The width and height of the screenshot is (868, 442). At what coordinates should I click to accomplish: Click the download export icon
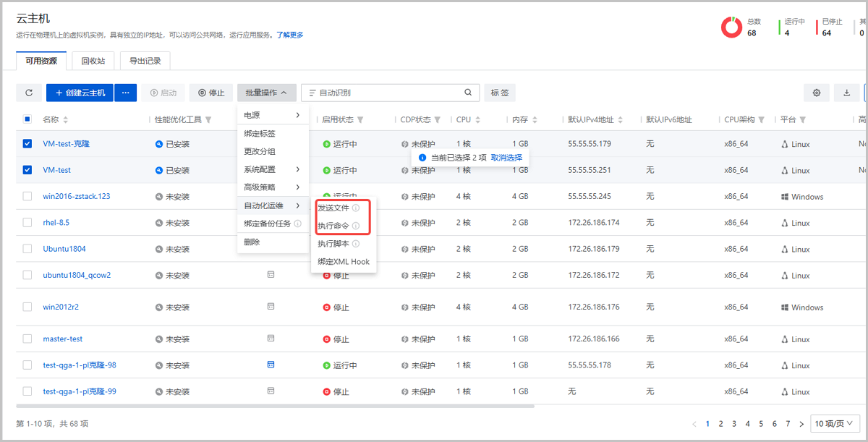pos(846,93)
